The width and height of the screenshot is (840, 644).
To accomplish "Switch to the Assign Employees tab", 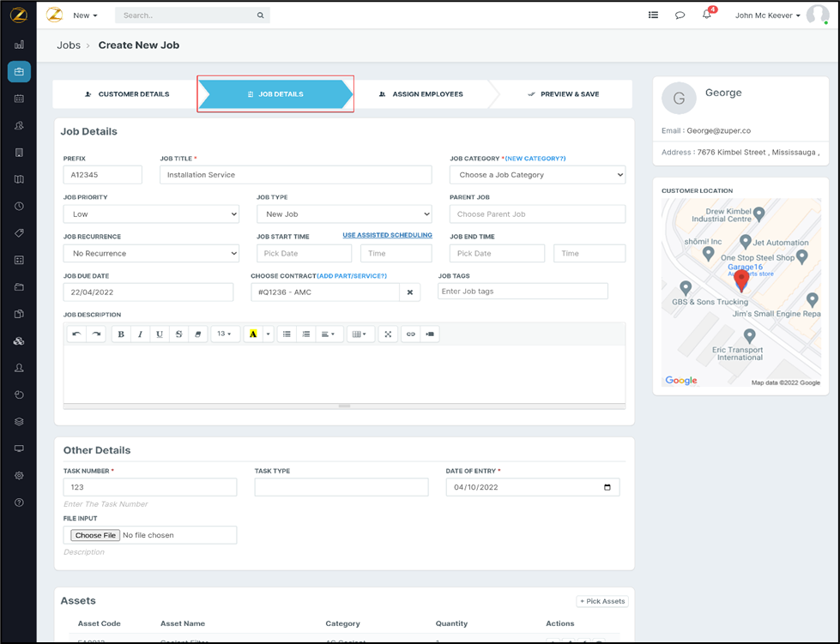I will (x=420, y=94).
